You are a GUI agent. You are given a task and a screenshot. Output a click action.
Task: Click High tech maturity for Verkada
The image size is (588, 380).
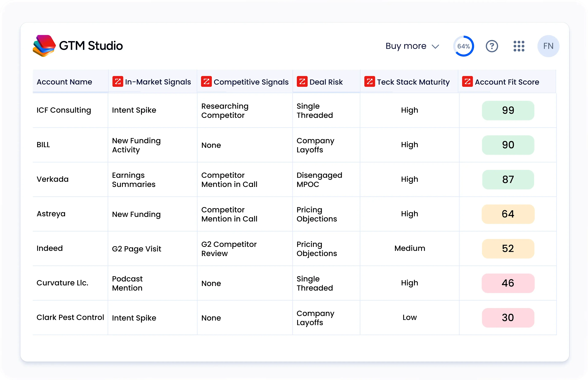[x=409, y=179]
